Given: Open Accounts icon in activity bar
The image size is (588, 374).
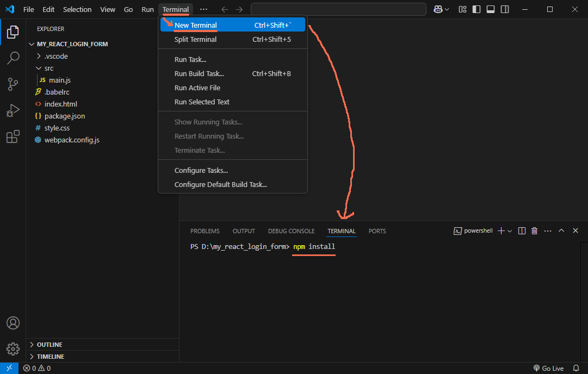Looking at the screenshot, I should pos(13,322).
